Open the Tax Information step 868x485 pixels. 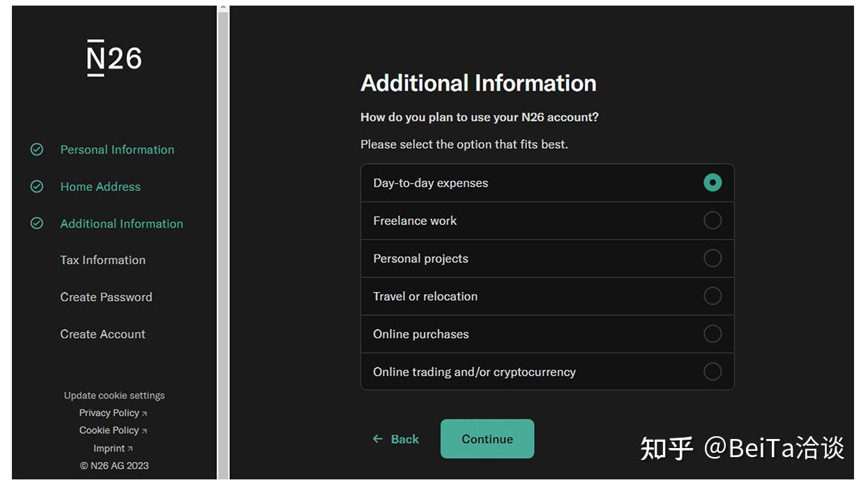[x=102, y=260]
